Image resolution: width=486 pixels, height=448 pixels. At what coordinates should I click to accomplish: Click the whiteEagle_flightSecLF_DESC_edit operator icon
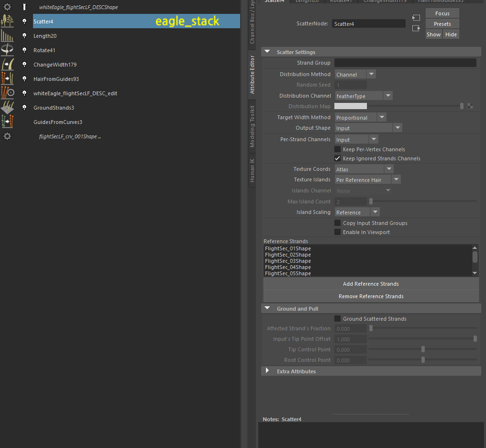8,93
